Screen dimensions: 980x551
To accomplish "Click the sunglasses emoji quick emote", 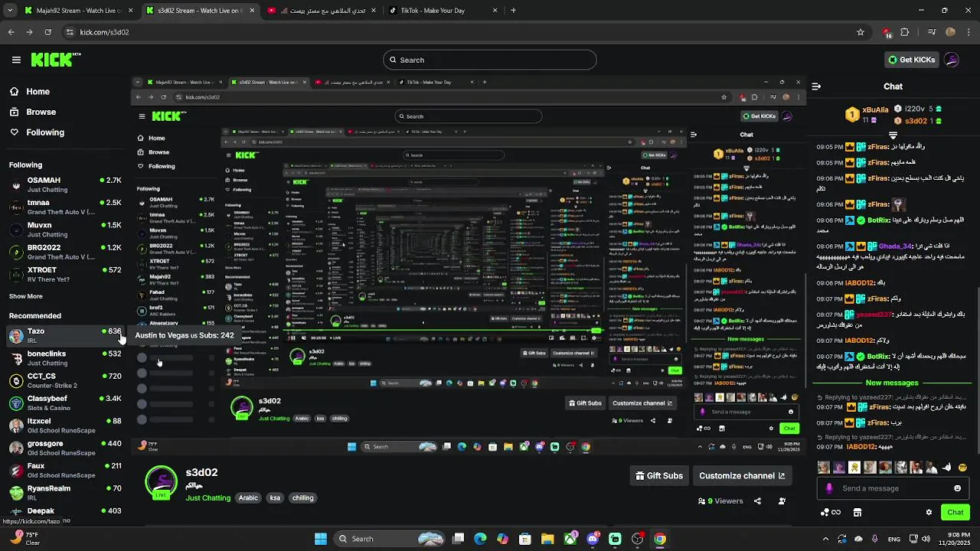I will click(x=962, y=467).
